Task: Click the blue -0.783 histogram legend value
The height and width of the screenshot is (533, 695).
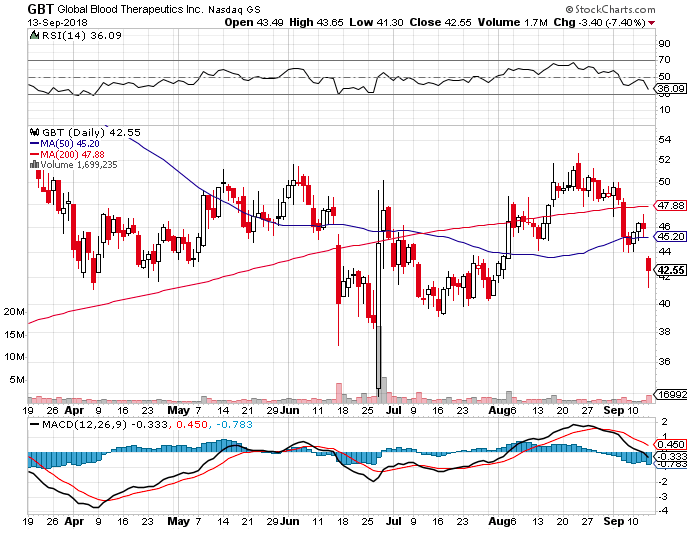Action: [x=233, y=424]
